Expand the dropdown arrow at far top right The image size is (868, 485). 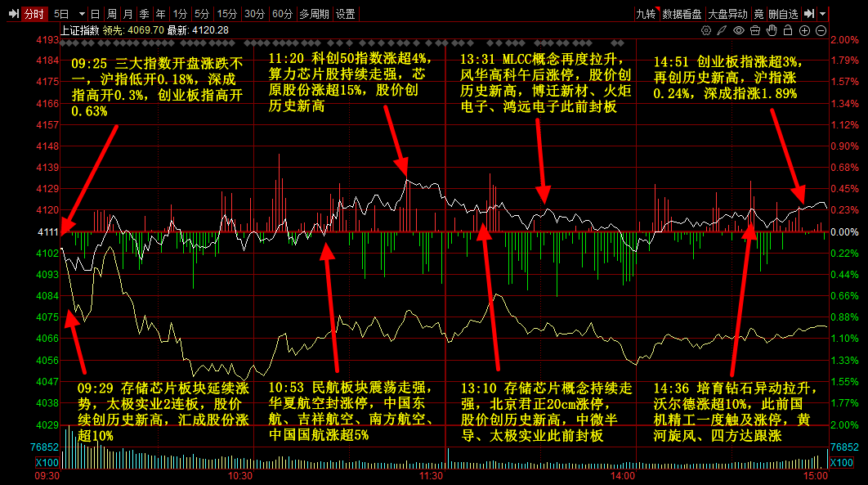tap(822, 14)
